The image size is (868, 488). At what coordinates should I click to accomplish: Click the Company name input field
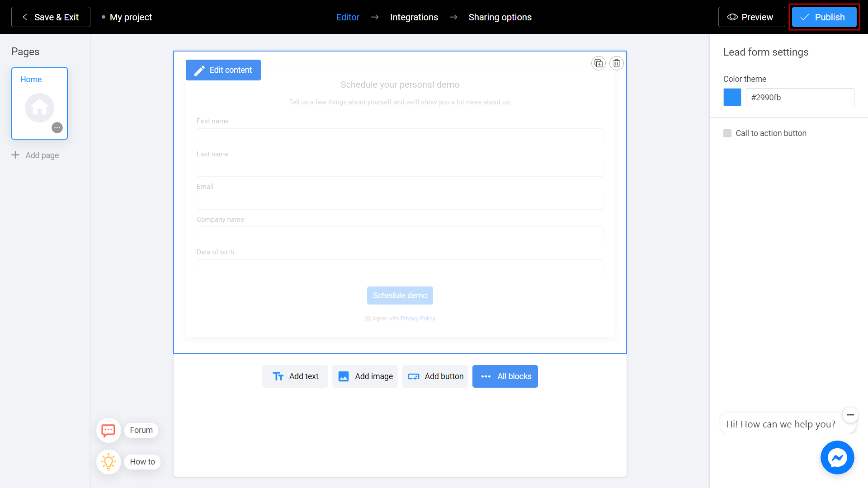point(400,235)
